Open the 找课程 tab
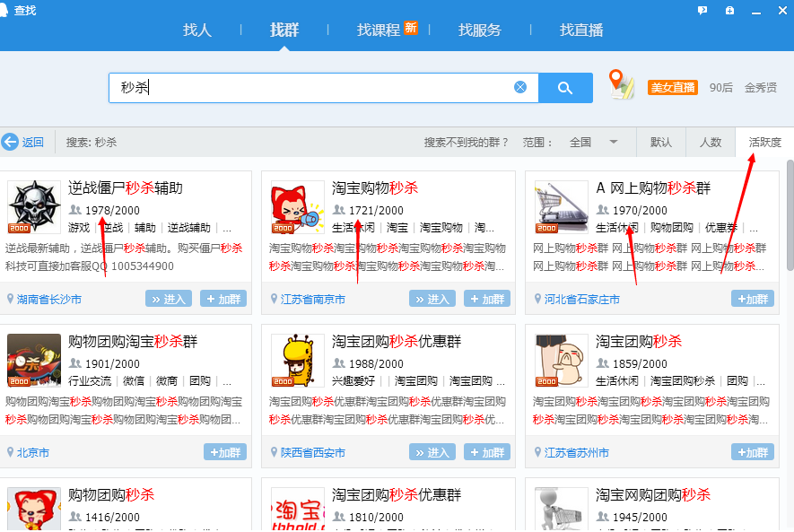This screenshot has height=532, width=794. click(x=379, y=30)
